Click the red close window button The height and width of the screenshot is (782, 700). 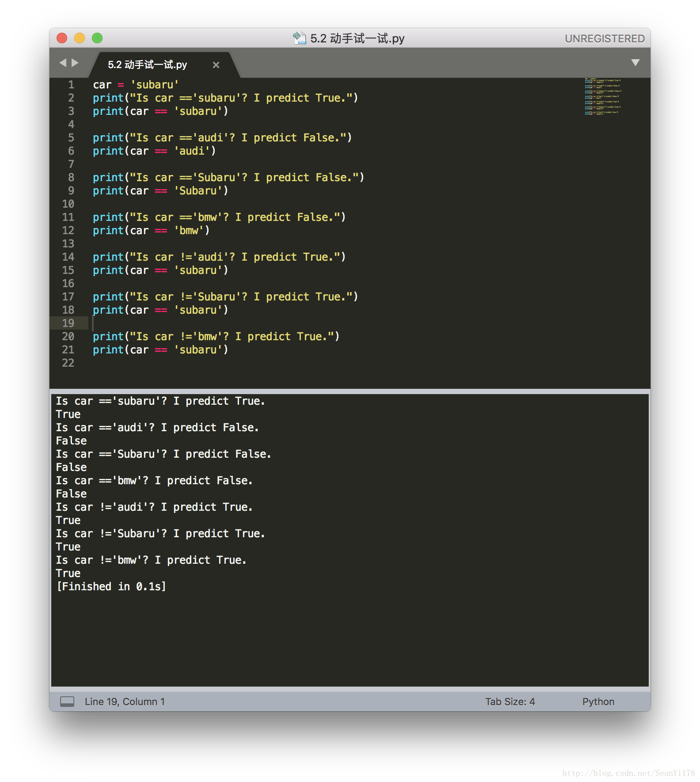point(62,38)
